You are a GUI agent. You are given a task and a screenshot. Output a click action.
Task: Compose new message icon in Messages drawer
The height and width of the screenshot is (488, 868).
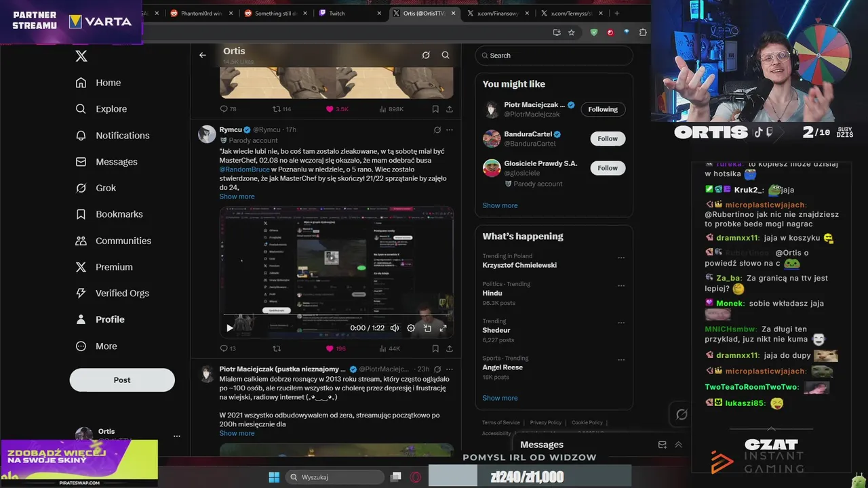coord(663,445)
